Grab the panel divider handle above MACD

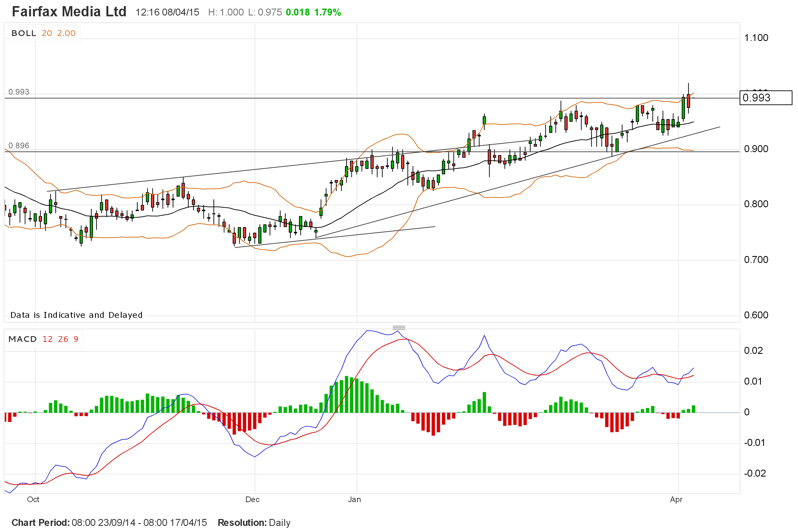coord(399,328)
